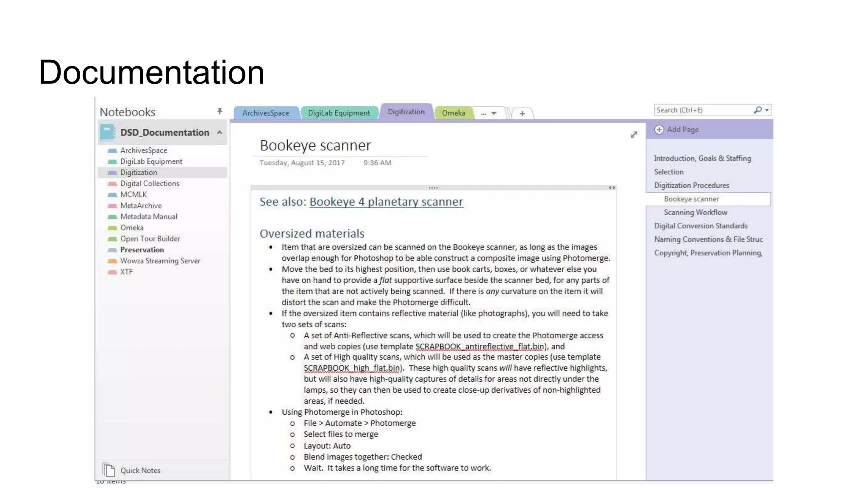Click the ArchivesSpace section color icon

(112, 150)
